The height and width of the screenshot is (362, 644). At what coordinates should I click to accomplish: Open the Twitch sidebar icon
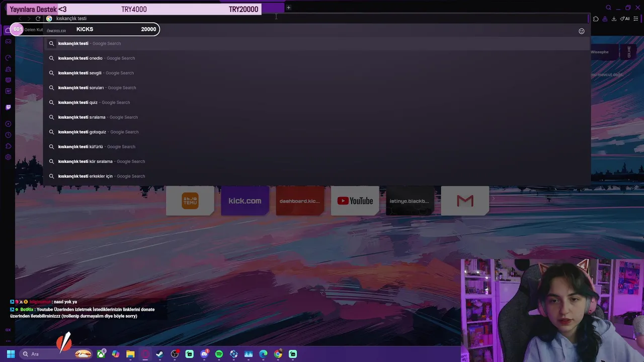[x=8, y=107]
